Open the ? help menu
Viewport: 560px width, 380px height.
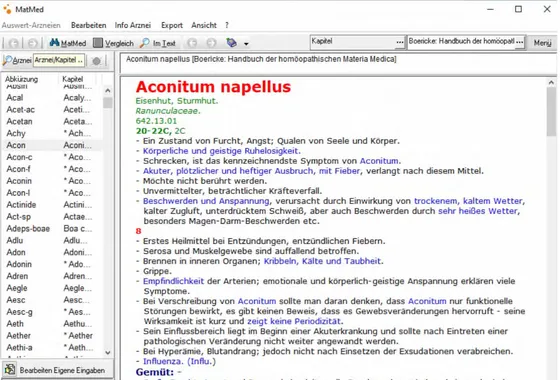[x=227, y=25]
